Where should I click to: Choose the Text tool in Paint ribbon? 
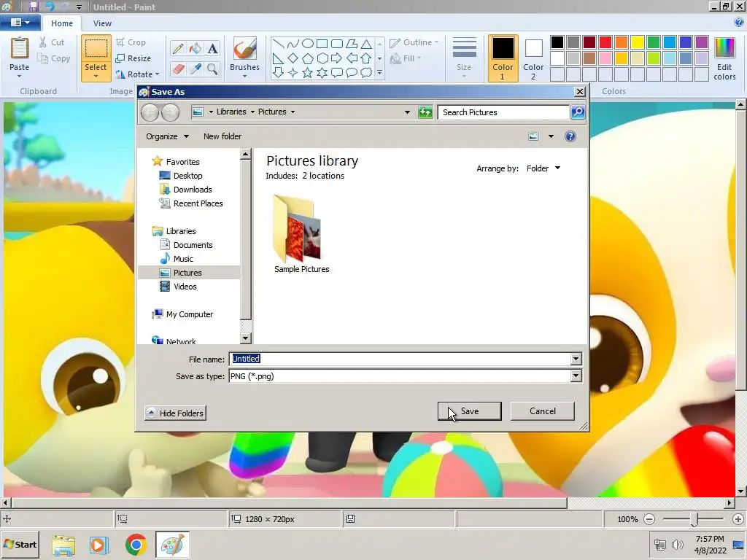(212, 49)
